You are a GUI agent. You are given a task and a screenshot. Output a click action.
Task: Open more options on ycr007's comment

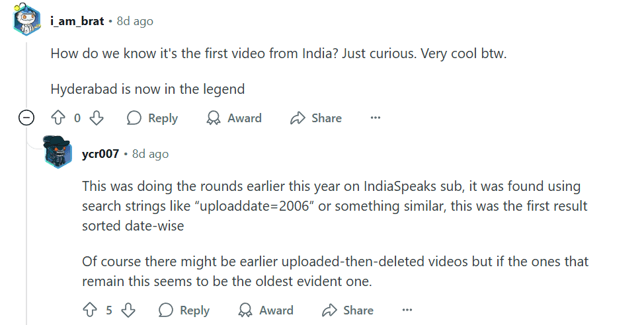(407, 310)
